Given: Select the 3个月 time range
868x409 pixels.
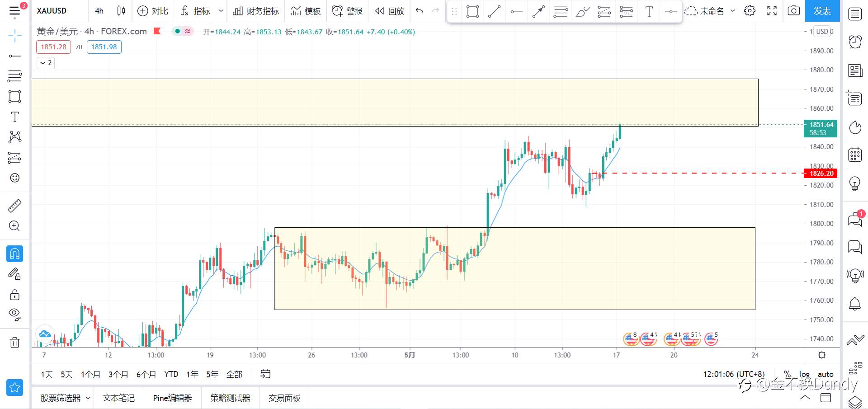Looking at the screenshot, I should click(118, 374).
